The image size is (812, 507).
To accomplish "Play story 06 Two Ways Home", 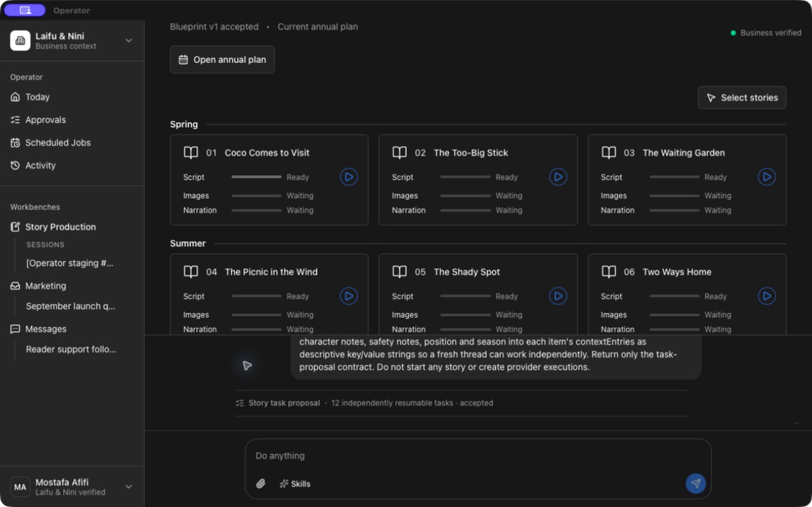I will coord(767,296).
